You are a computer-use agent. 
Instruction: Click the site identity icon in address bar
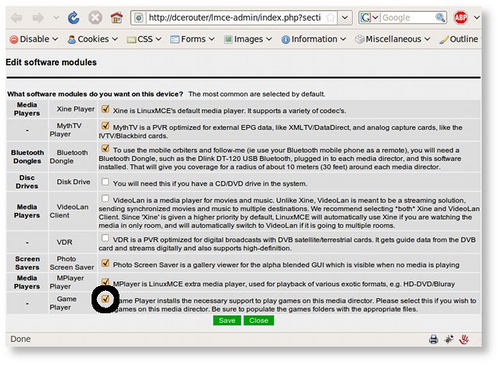[x=139, y=18]
